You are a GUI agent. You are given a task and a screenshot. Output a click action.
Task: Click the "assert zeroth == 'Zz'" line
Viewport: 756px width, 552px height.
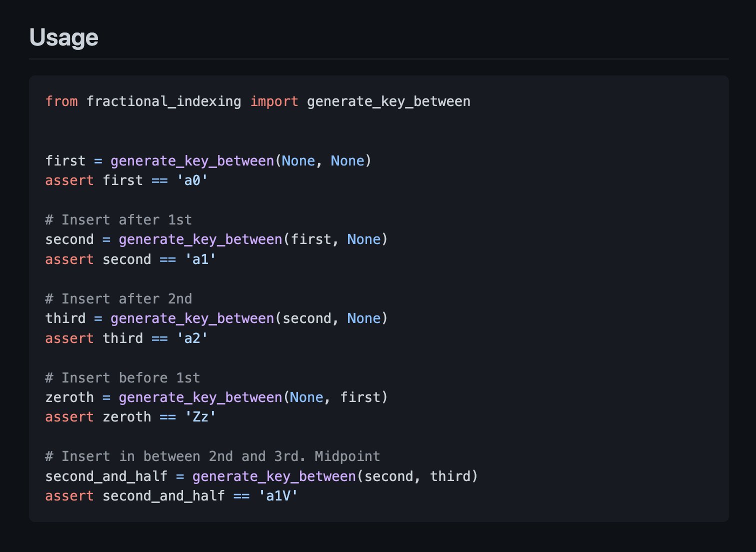pos(130,417)
